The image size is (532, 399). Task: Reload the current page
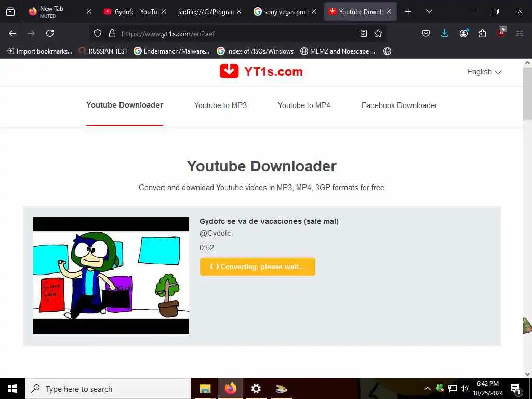[50, 33]
